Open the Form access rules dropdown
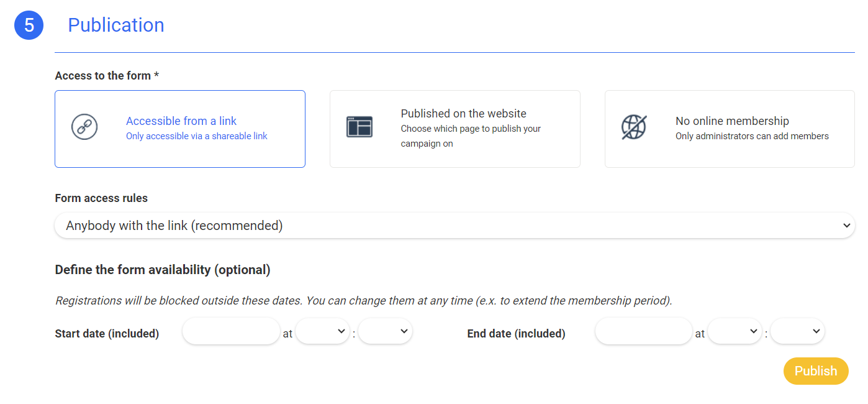The image size is (868, 404). pos(454,226)
